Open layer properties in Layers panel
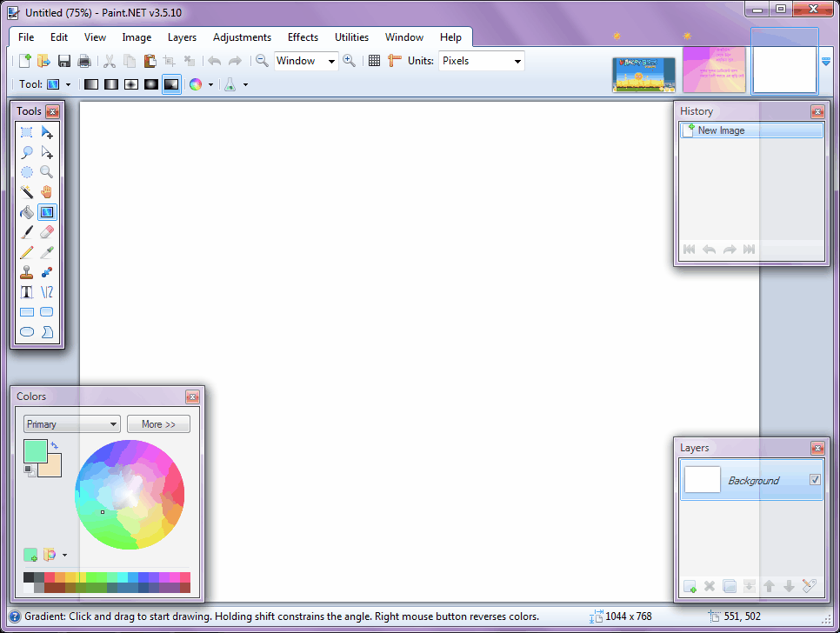Image resolution: width=840 pixels, height=633 pixels. [x=809, y=586]
